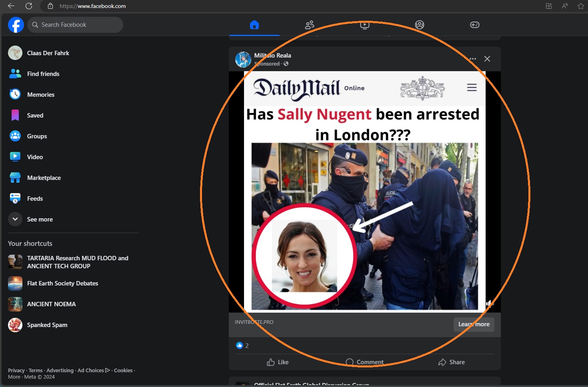Comment on the sponsored post
This screenshot has height=387, width=588.
pos(364,362)
